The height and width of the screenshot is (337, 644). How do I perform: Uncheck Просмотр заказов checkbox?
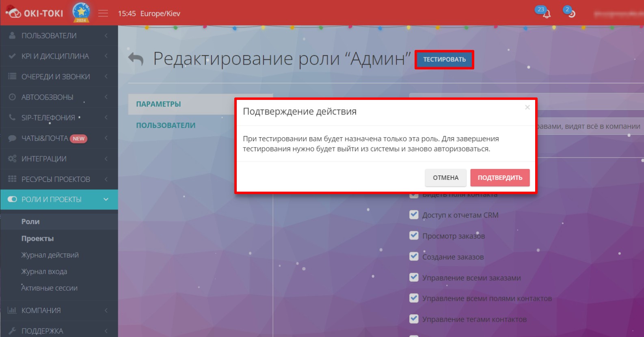tap(414, 235)
